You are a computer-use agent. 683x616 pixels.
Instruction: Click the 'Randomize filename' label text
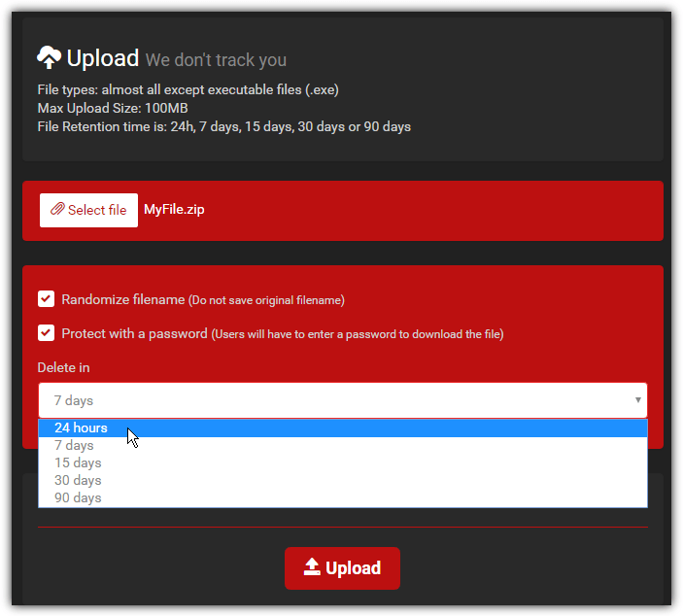(x=123, y=299)
